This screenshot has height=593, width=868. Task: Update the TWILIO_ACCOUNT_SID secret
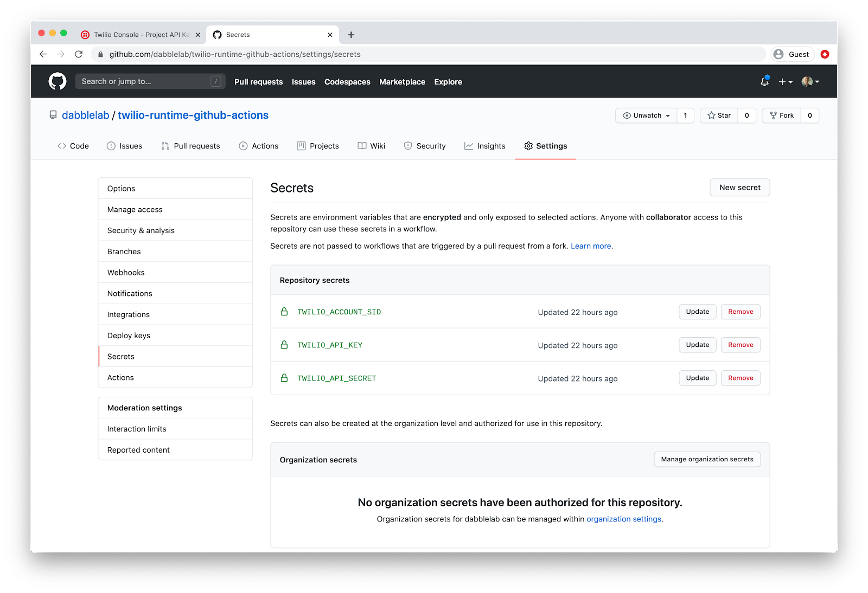(698, 312)
